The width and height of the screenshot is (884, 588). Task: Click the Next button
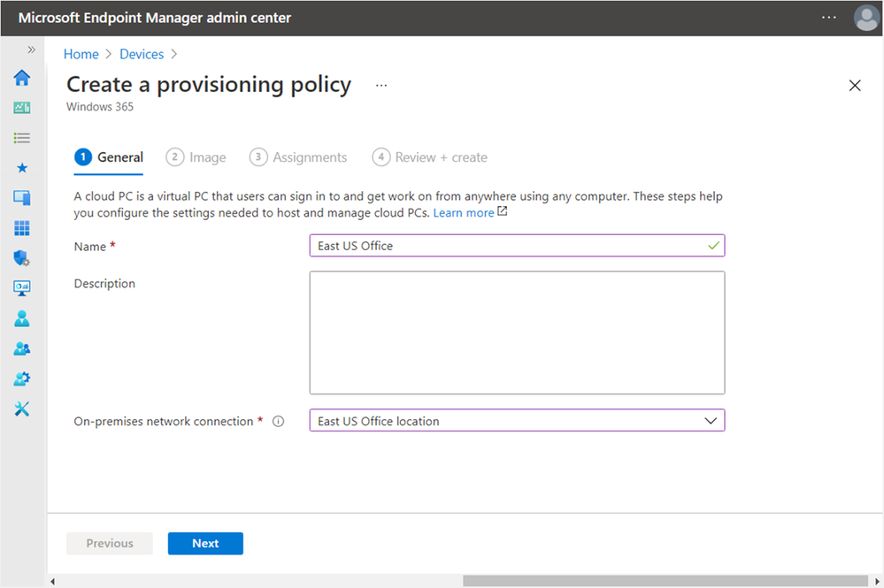point(205,544)
